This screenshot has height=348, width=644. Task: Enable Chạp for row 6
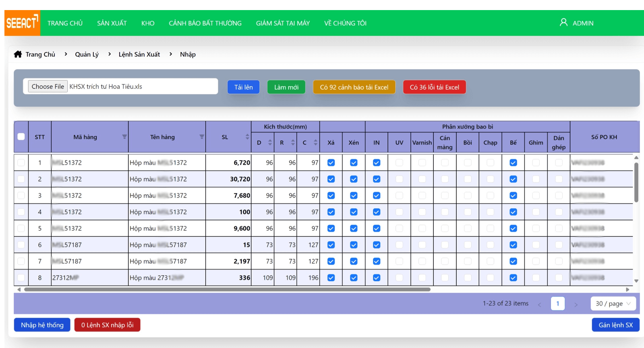pos(490,245)
